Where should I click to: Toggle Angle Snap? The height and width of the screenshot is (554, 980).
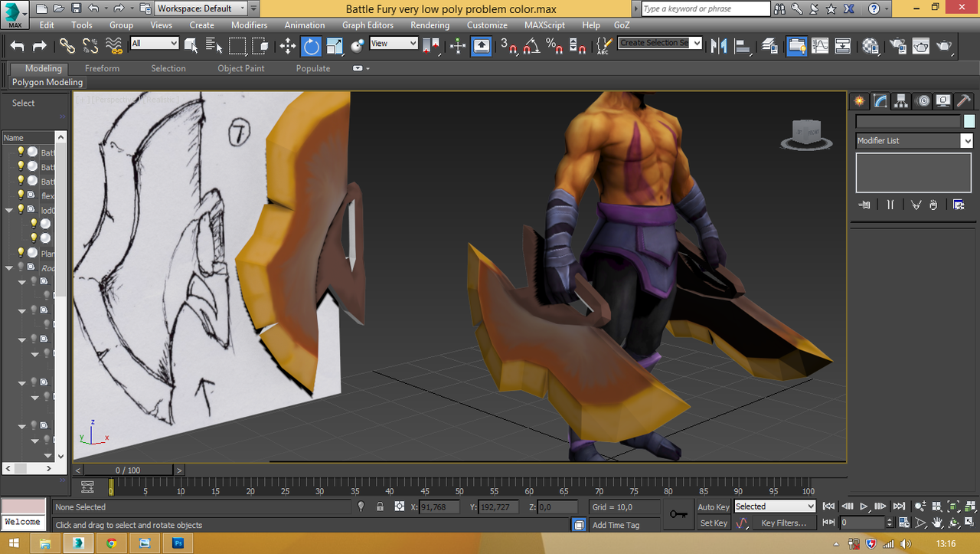(531, 46)
